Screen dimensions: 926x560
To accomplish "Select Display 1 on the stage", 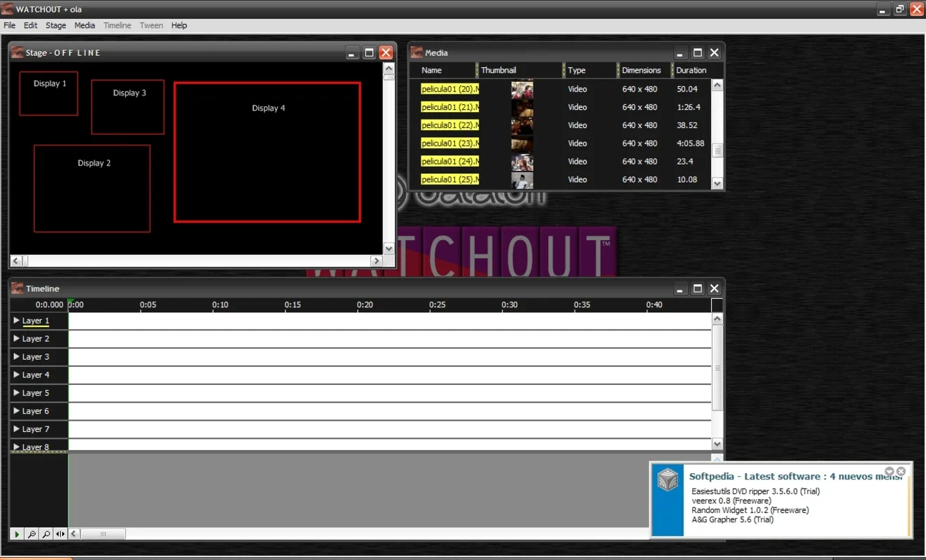I will click(x=48, y=93).
